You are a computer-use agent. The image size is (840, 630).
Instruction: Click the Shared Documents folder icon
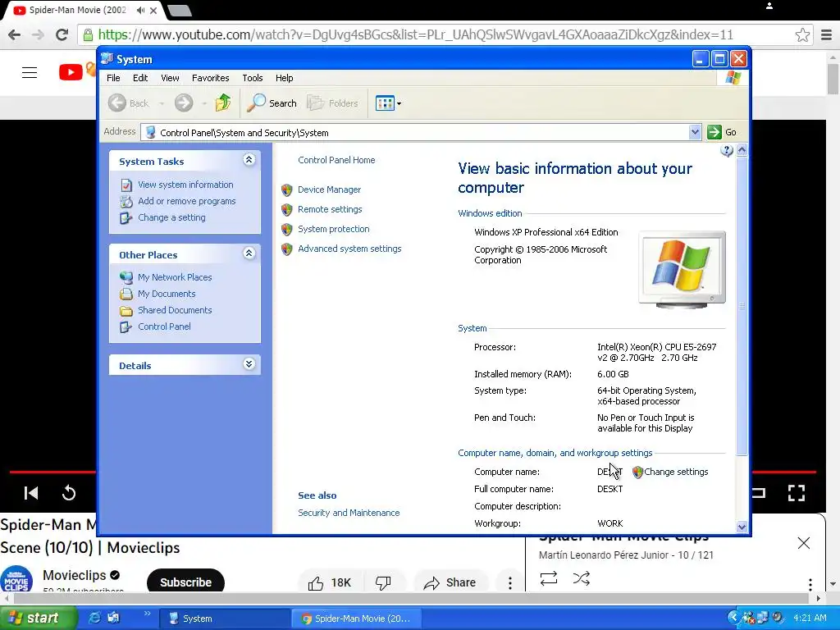pyautogui.click(x=126, y=311)
